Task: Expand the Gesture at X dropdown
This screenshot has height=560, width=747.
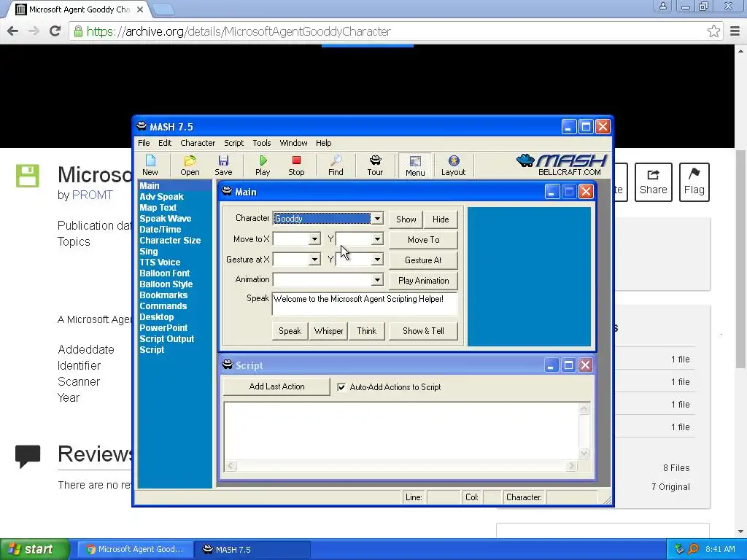Action: (314, 260)
